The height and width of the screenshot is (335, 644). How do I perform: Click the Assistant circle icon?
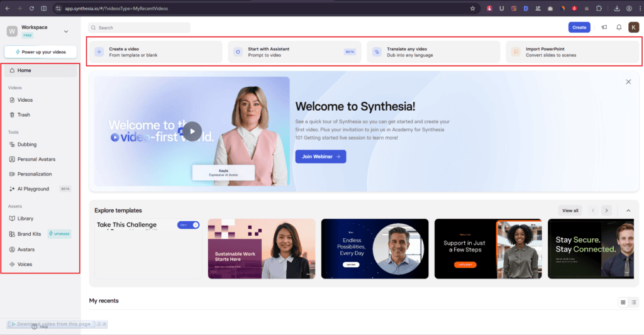(238, 52)
